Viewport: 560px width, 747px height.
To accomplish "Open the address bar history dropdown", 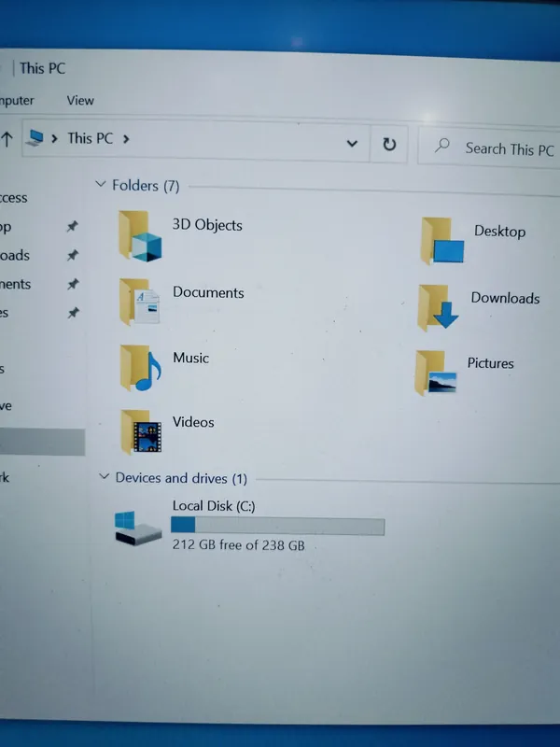I will coord(352,144).
